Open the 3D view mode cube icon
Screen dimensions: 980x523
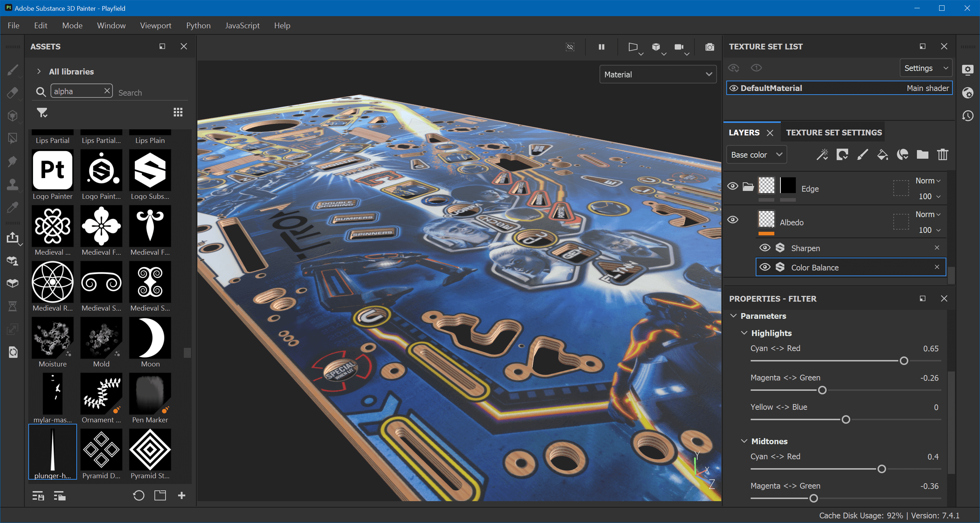[x=656, y=47]
